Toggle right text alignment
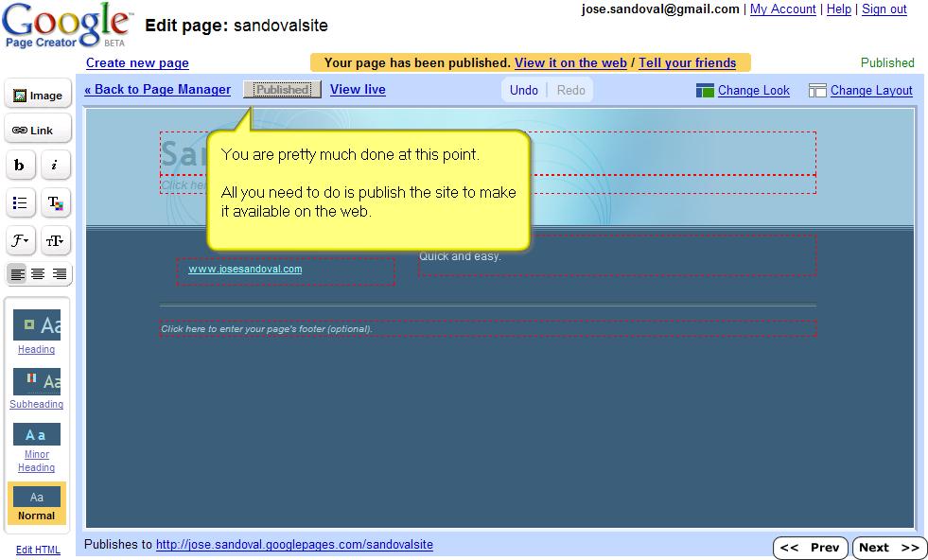This screenshot has width=928, height=560. [60, 274]
